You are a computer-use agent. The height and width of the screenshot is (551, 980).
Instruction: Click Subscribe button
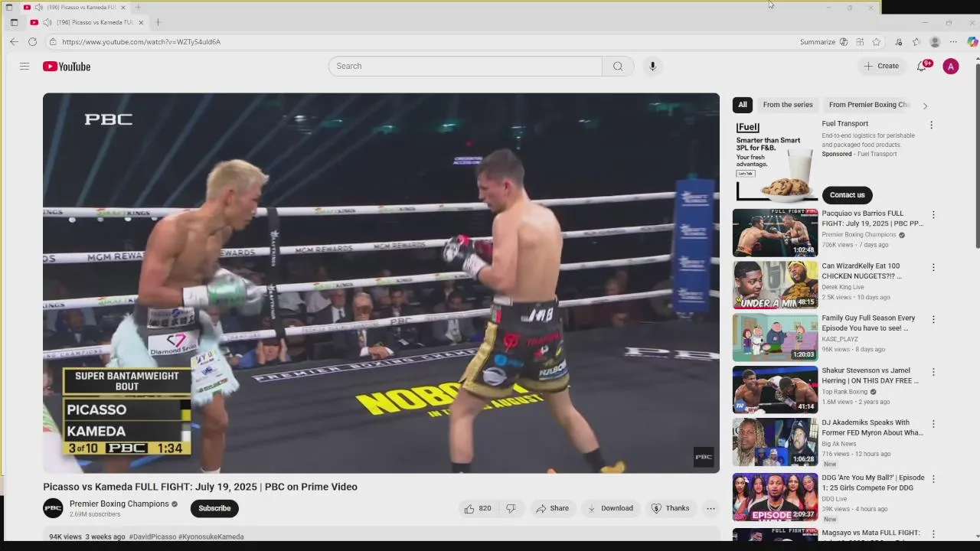point(214,508)
